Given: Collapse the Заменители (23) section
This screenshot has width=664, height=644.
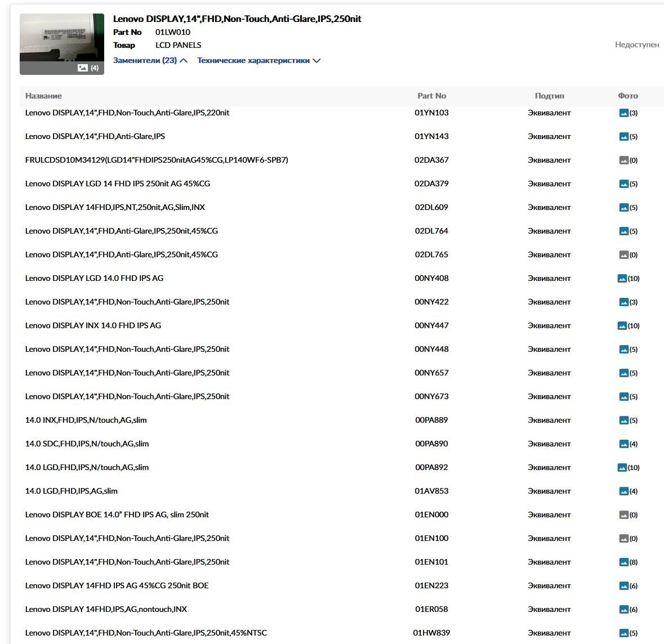Looking at the screenshot, I should click(x=150, y=61).
